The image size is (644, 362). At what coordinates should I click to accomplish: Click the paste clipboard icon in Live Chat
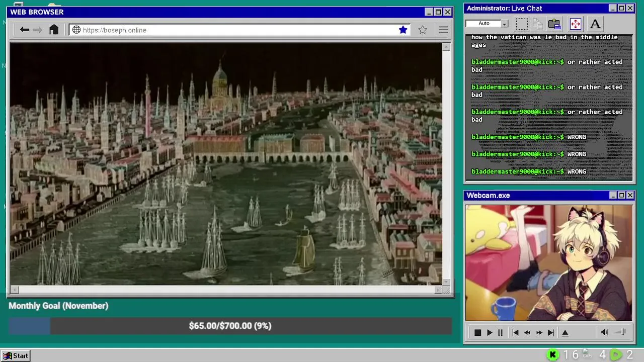tap(554, 24)
